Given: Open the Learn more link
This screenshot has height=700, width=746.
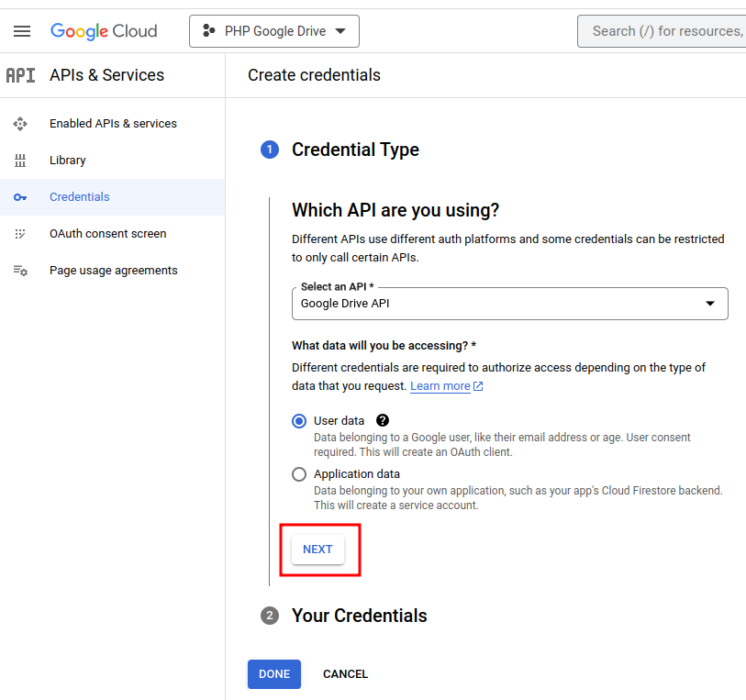Looking at the screenshot, I should [x=440, y=386].
